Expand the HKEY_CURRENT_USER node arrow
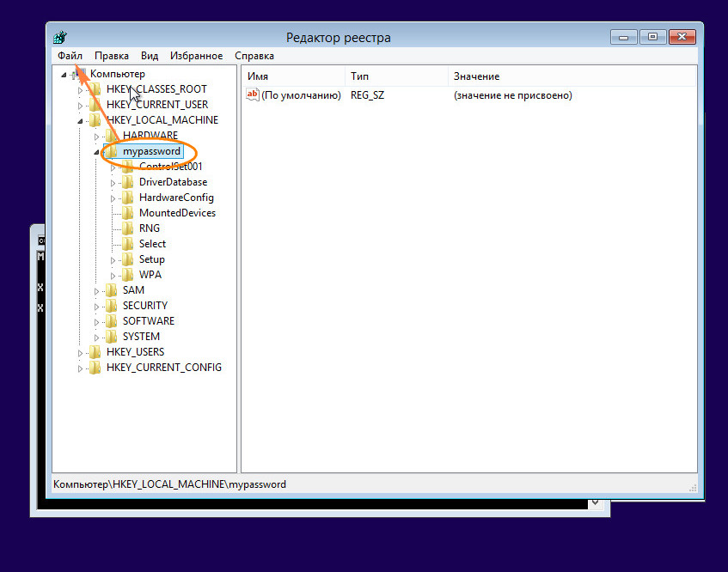The height and width of the screenshot is (572, 728). (80, 106)
